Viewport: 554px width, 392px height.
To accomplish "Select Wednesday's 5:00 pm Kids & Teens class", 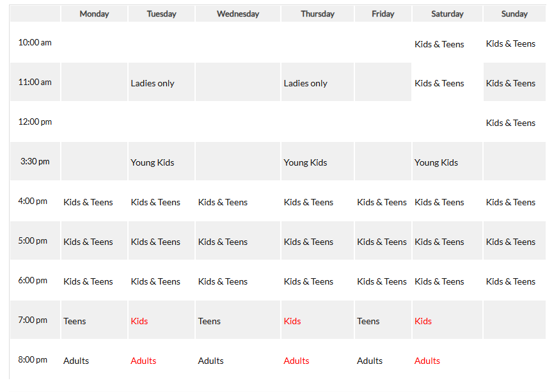I will [223, 242].
